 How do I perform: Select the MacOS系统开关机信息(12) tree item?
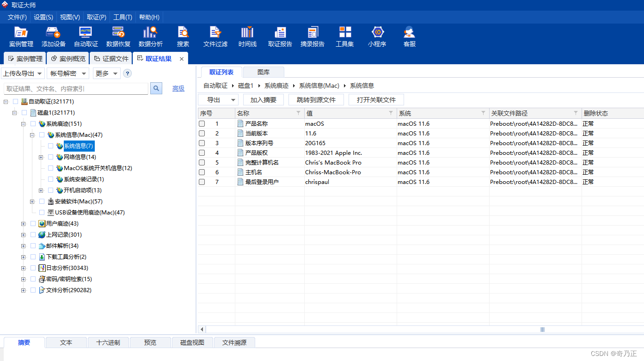click(98, 168)
